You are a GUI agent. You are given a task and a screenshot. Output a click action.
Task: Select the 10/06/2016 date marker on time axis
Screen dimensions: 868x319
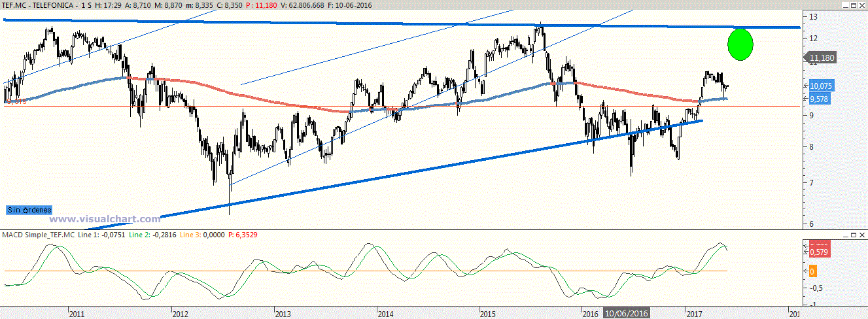pyautogui.click(x=625, y=314)
